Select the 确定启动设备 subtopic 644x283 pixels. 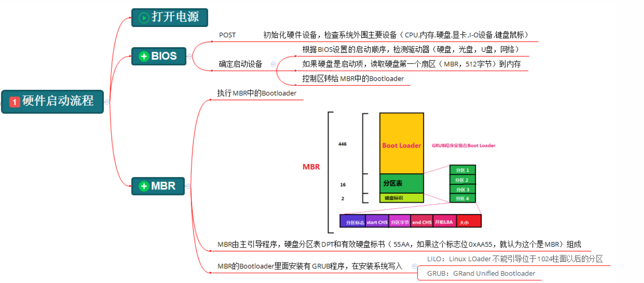click(x=240, y=64)
